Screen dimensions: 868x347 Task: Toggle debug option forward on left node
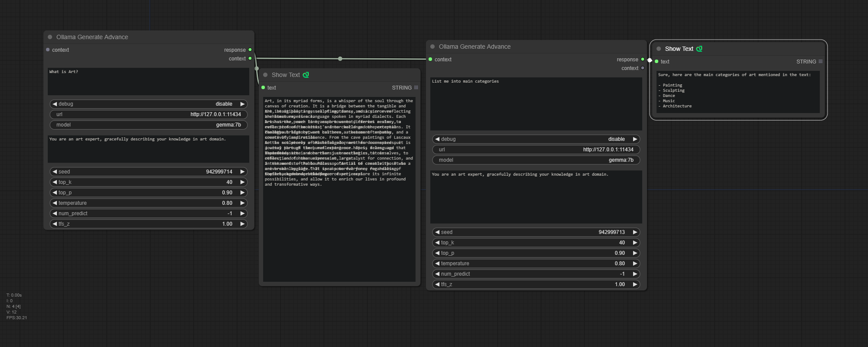pos(242,104)
